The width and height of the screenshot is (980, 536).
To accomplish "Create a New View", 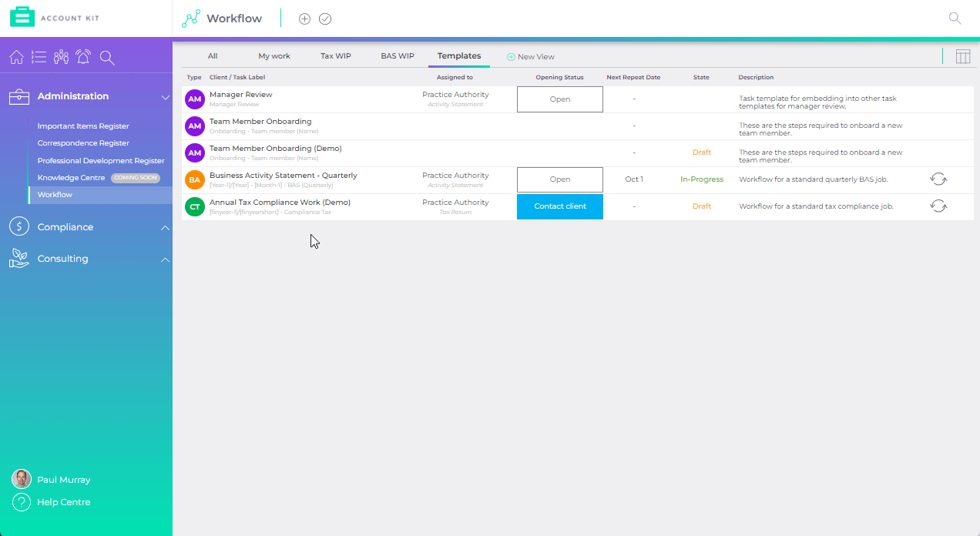I will pyautogui.click(x=531, y=57).
